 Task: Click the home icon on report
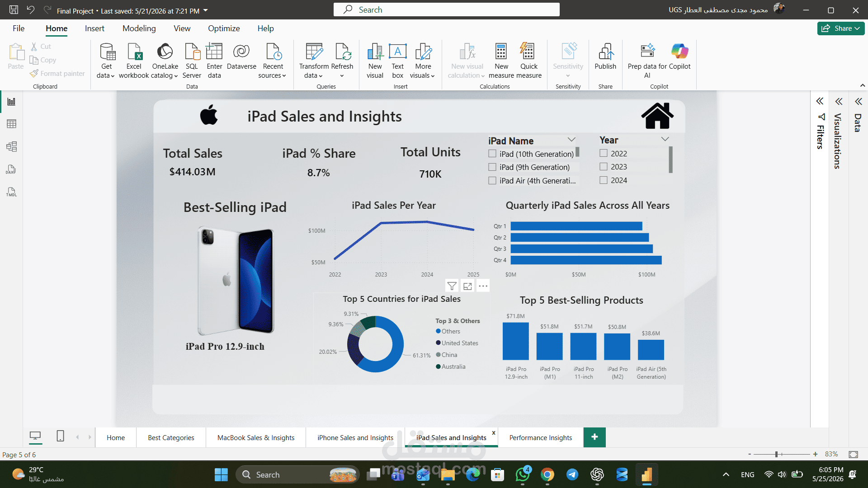[x=657, y=116]
